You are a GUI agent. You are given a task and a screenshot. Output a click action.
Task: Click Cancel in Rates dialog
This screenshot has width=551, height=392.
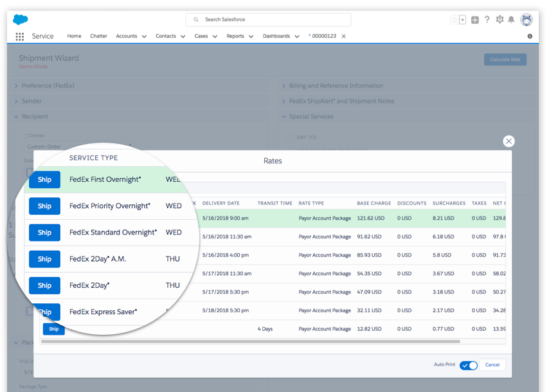[492, 365]
